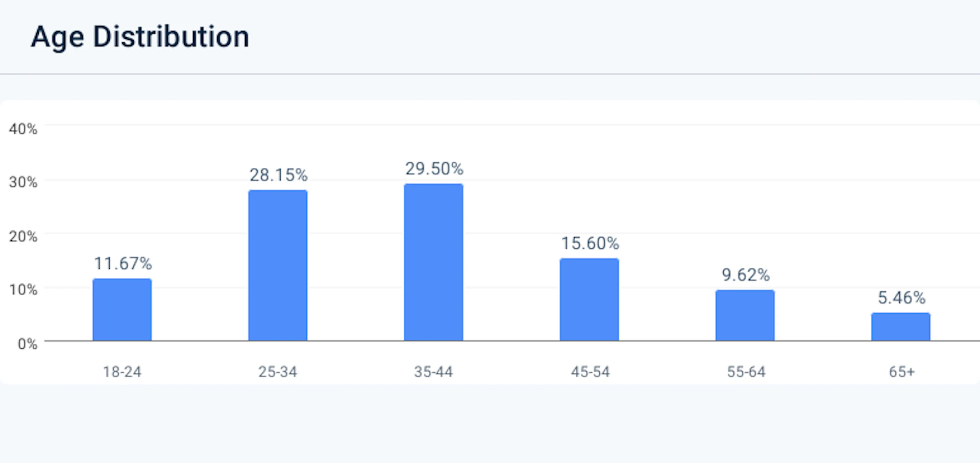Click the 11.67% value label
980x463 pixels.
click(x=123, y=264)
